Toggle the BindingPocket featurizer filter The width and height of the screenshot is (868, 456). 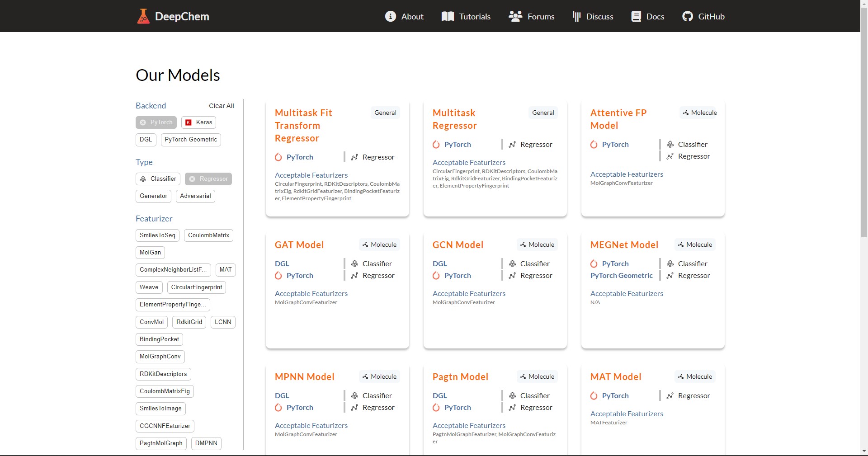tap(159, 339)
